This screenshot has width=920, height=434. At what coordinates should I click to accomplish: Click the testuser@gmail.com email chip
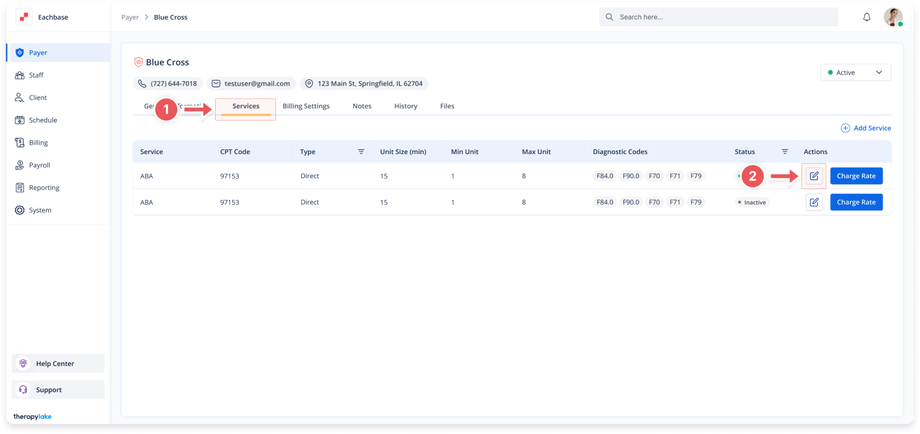(251, 84)
